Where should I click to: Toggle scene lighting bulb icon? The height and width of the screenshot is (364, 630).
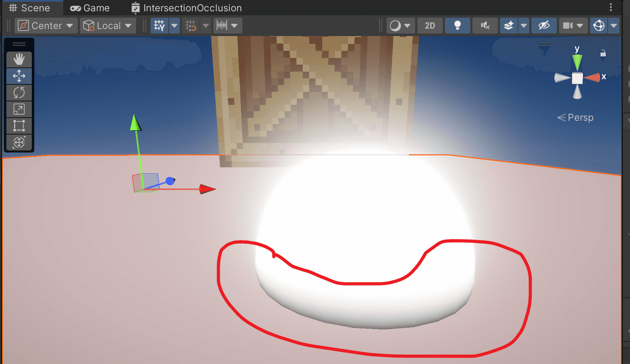tap(457, 26)
